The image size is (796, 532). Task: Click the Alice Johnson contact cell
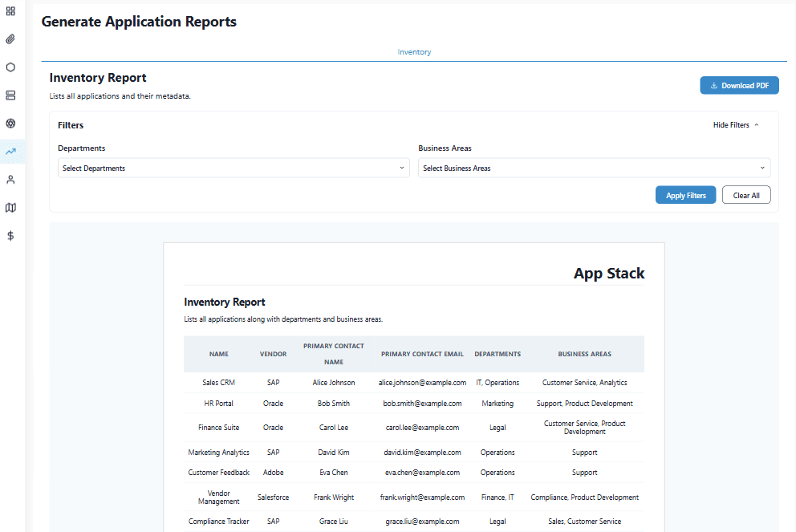[334, 383]
